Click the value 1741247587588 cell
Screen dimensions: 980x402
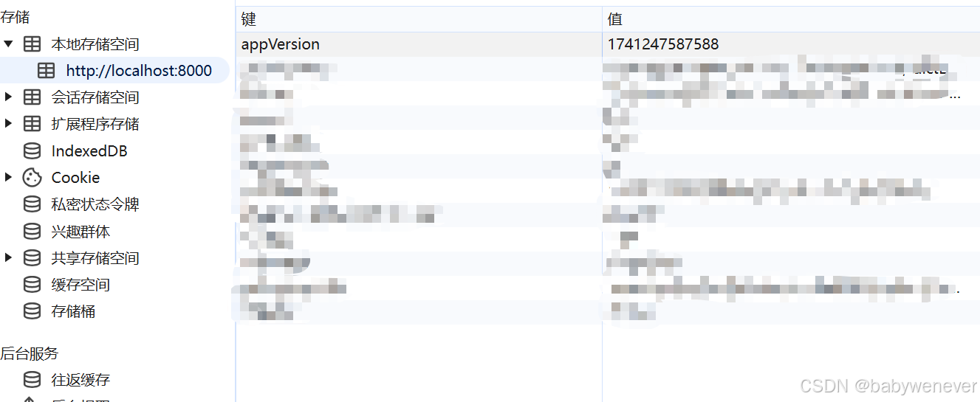791,44
